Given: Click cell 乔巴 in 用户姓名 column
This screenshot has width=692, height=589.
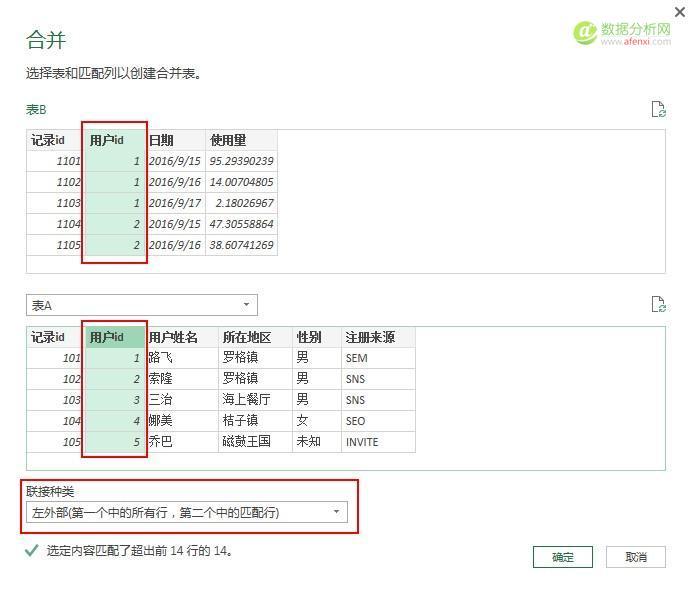Looking at the screenshot, I should coord(182,442).
